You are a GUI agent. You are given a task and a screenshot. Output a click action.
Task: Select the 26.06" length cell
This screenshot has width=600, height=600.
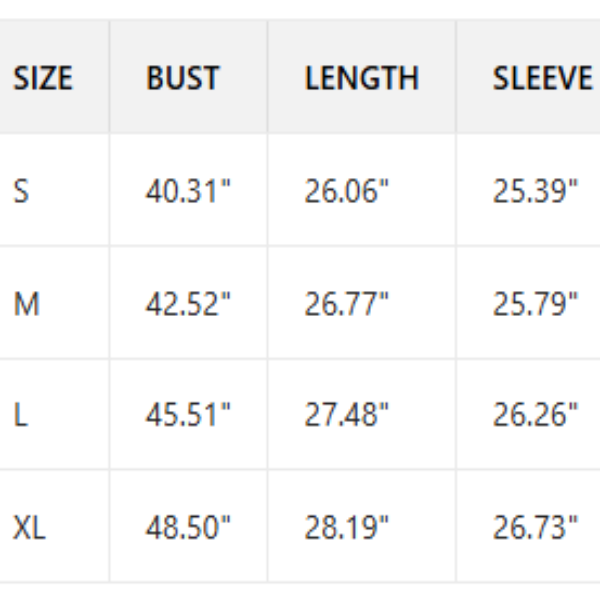tap(347, 191)
